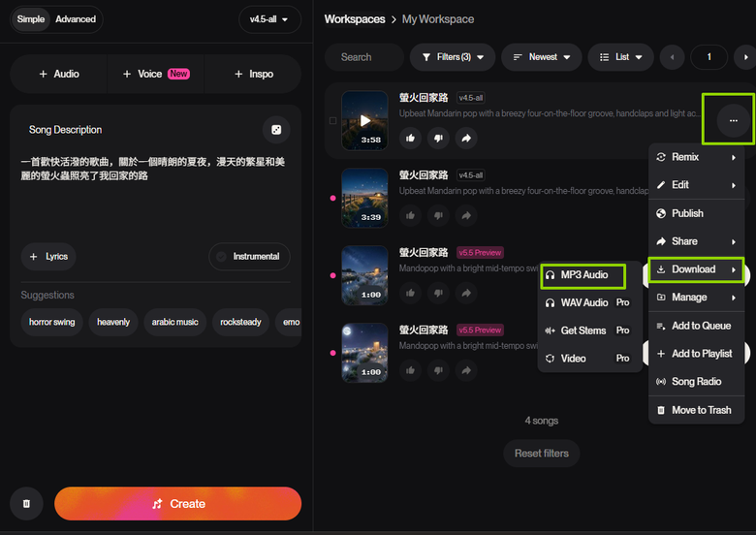Image resolution: width=756 pixels, height=535 pixels.
Task: Dislike the second song (3:39)
Action: click(438, 215)
